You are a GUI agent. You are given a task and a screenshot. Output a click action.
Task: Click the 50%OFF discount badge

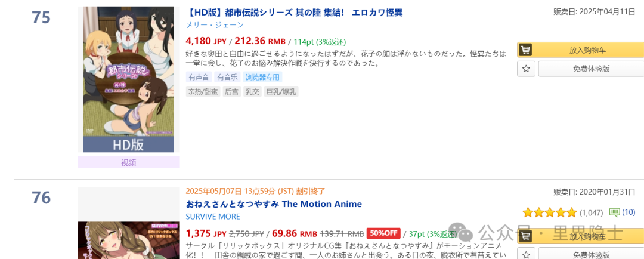tap(383, 233)
